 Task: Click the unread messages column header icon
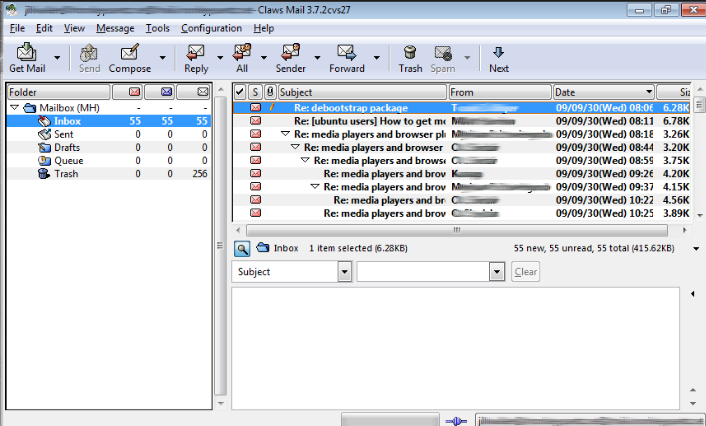(166, 92)
